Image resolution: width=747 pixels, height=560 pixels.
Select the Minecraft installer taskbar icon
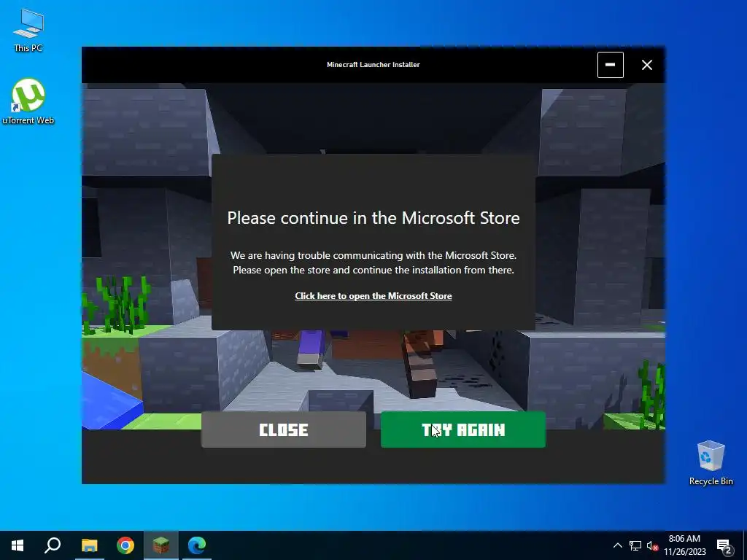click(x=161, y=545)
